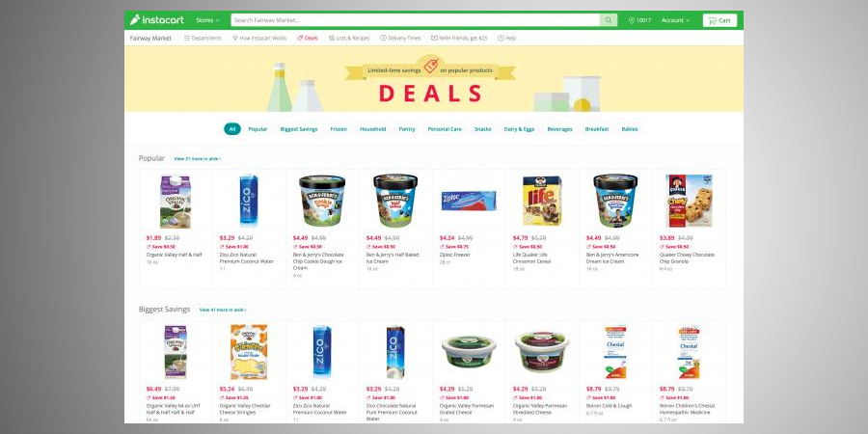
Task: Open How Instacart Works
Action: click(259, 39)
